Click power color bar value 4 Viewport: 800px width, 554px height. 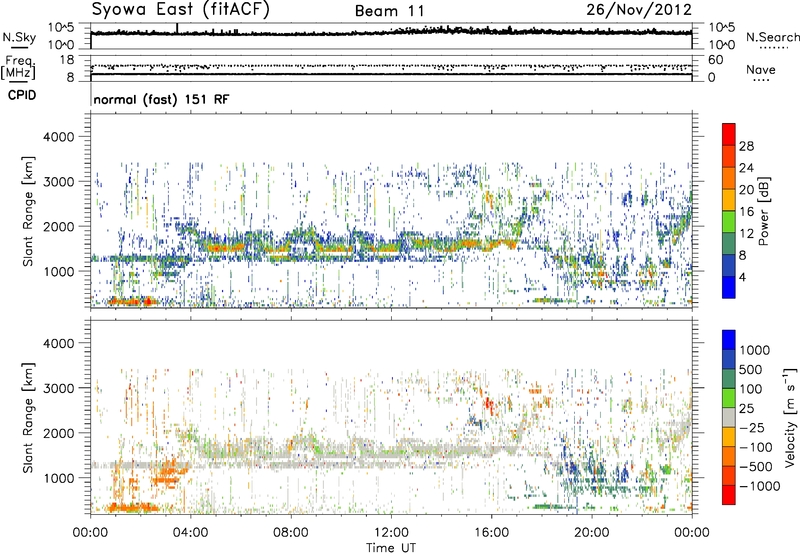[x=742, y=277]
